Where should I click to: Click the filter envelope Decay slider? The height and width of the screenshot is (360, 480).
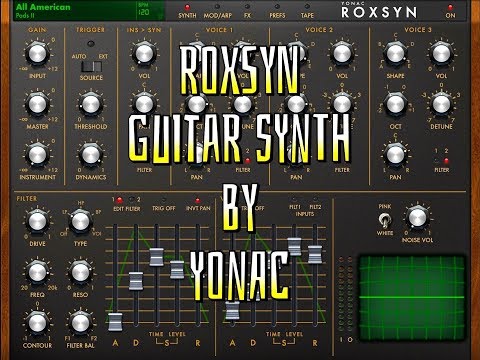136,281
